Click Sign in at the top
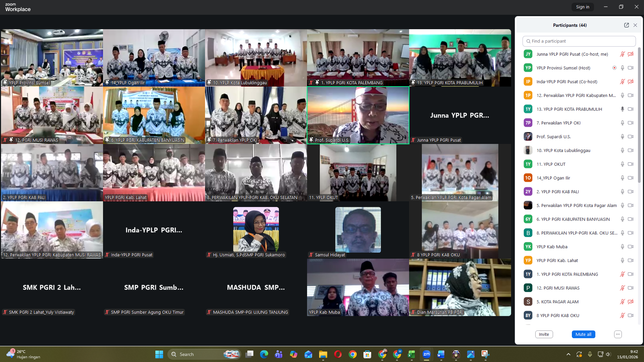 [x=582, y=7]
